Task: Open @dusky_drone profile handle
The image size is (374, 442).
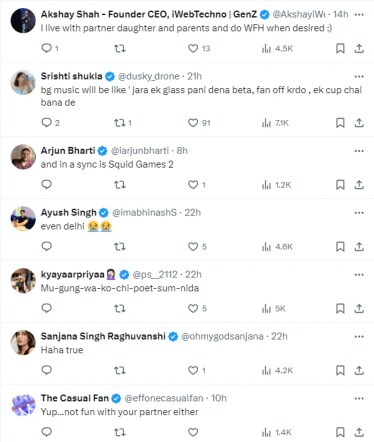Action: [149, 76]
